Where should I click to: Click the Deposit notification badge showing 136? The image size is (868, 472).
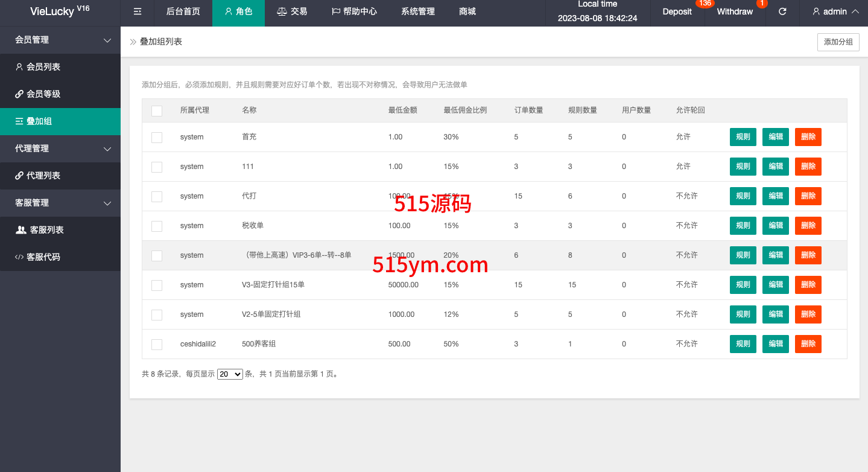pyautogui.click(x=704, y=4)
